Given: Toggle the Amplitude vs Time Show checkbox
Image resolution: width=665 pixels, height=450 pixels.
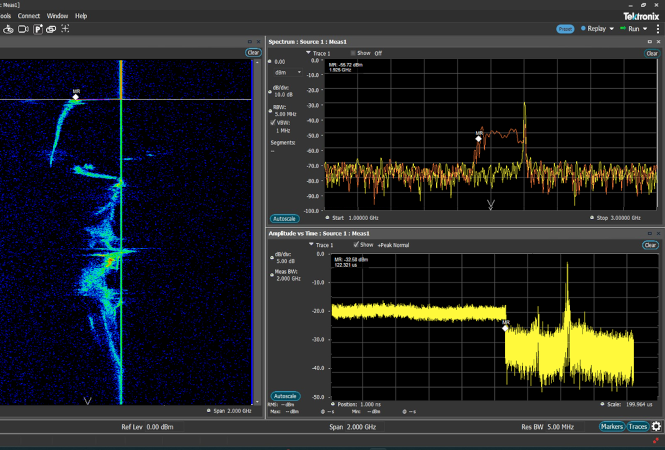Looking at the screenshot, I should (356, 245).
